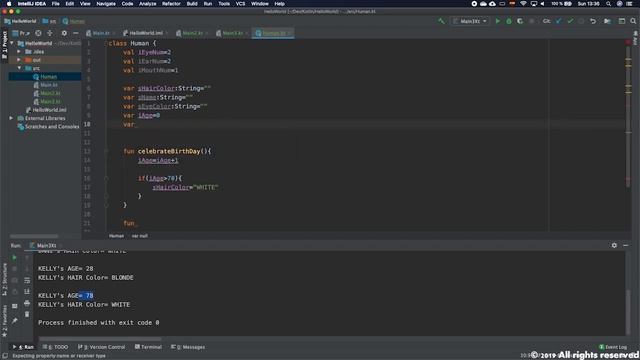Collapse the HelloWorld project root node
This screenshot has height=360, width=640.
pos(12,43)
